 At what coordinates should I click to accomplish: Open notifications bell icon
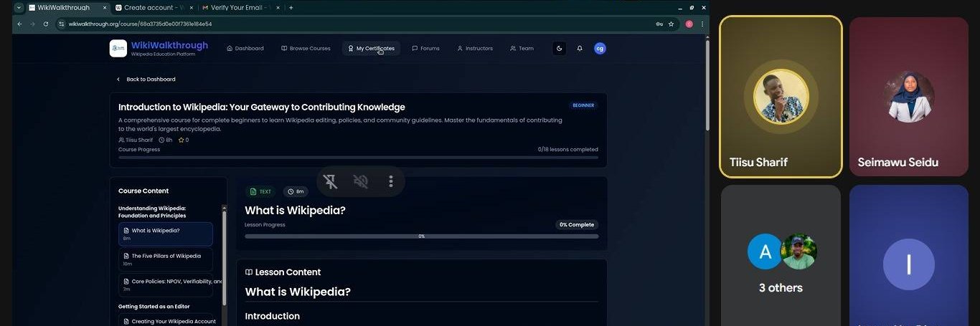coord(580,49)
